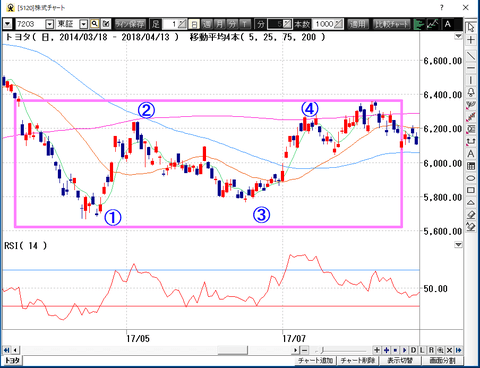Select the text annotation A tool
The image size is (480, 368).
pyautogui.click(x=471, y=153)
